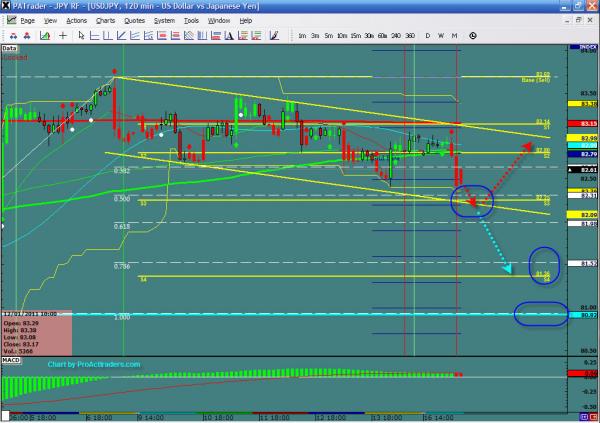Open the Charts menu
Viewport: 600px width, 423px height.
(x=105, y=20)
